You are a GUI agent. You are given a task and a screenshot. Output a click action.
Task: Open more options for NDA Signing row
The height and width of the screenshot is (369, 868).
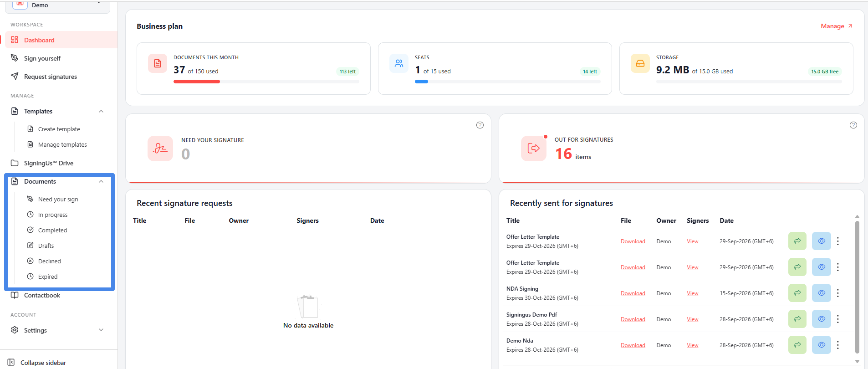[838, 293]
